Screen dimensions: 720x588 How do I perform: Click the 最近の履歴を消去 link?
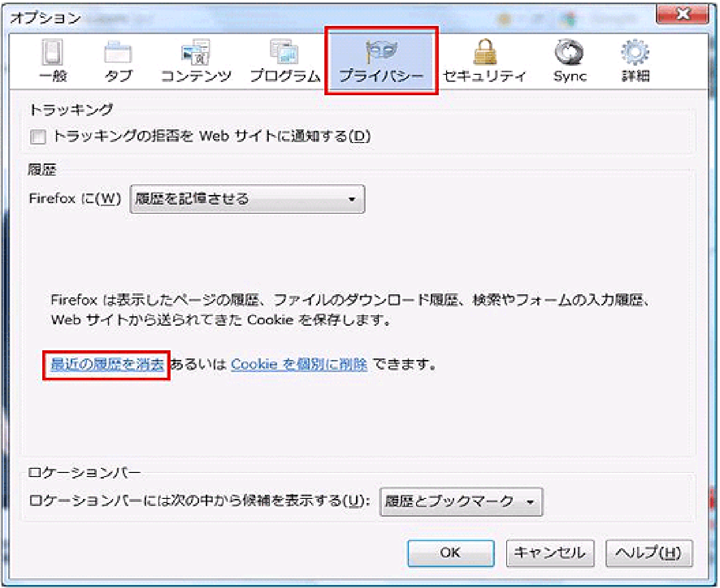pyautogui.click(x=107, y=365)
